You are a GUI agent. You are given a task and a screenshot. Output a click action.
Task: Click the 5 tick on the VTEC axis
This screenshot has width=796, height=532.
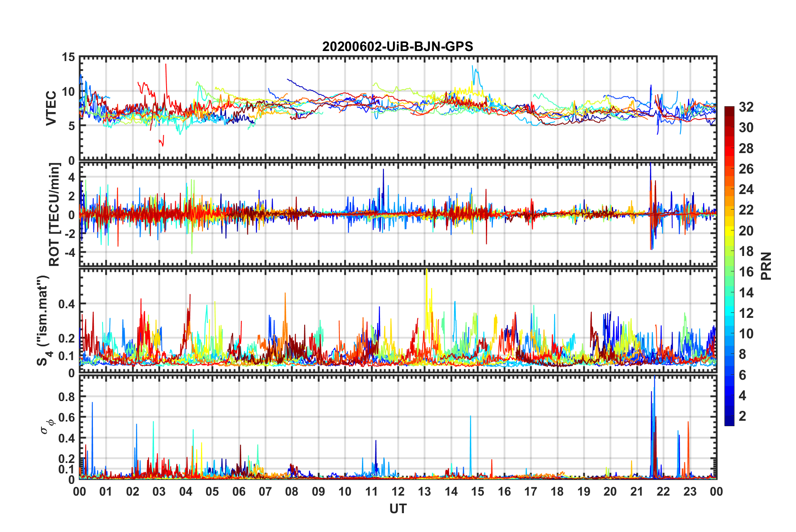[72, 126]
